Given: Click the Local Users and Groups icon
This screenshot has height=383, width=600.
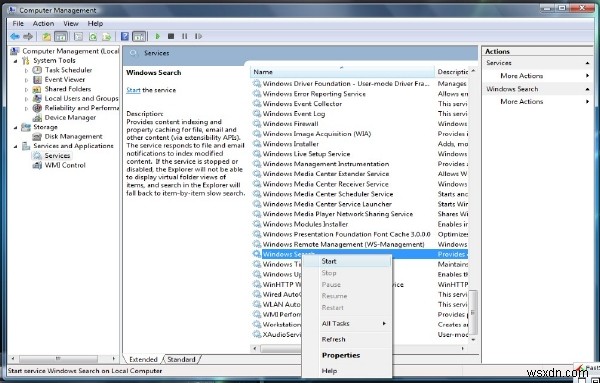Looking at the screenshot, I should click(x=37, y=99).
